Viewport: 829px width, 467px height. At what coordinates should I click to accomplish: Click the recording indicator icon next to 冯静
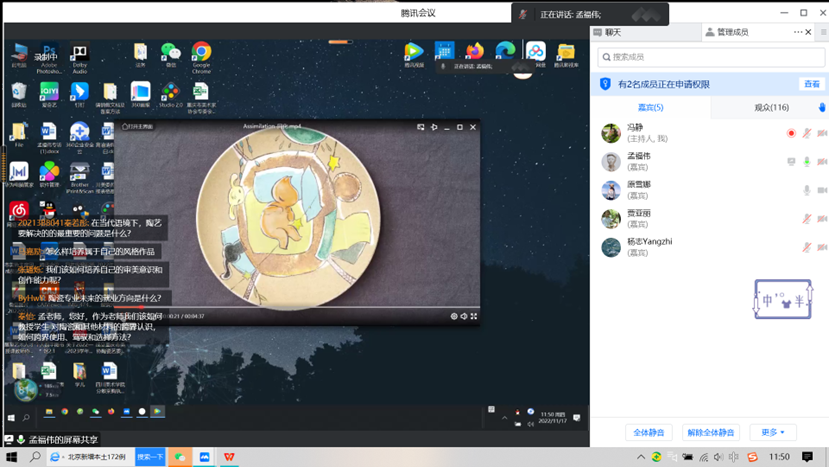point(791,133)
